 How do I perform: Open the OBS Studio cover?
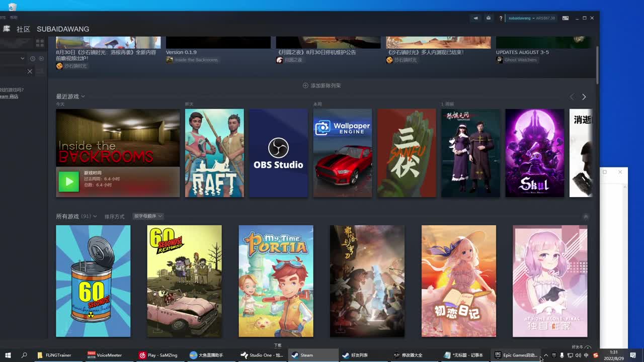[278, 153]
